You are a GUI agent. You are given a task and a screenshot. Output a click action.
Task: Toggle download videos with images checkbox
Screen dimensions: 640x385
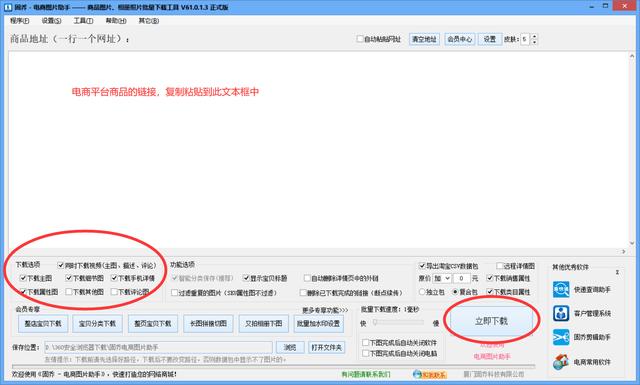tap(61, 265)
